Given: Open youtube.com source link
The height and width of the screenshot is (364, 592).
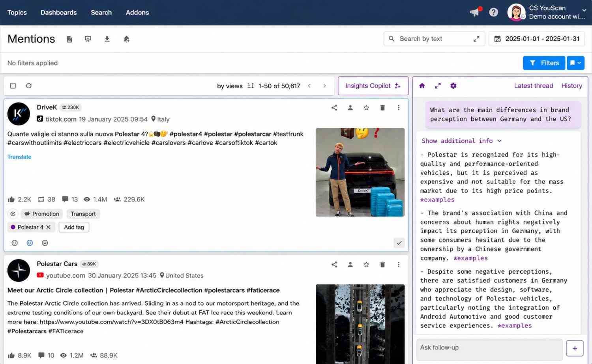Looking at the screenshot, I should tap(66, 275).
